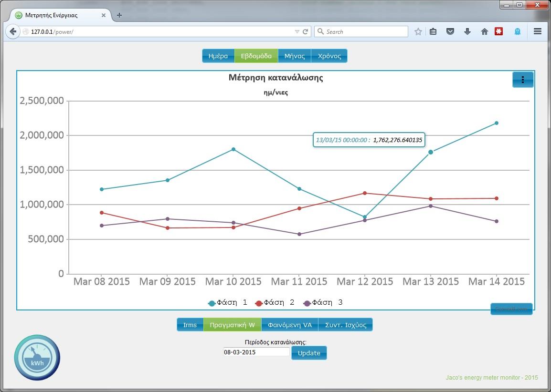Click Φάση 3 point on Mar 11
This screenshot has height=392, width=551.
point(299,234)
